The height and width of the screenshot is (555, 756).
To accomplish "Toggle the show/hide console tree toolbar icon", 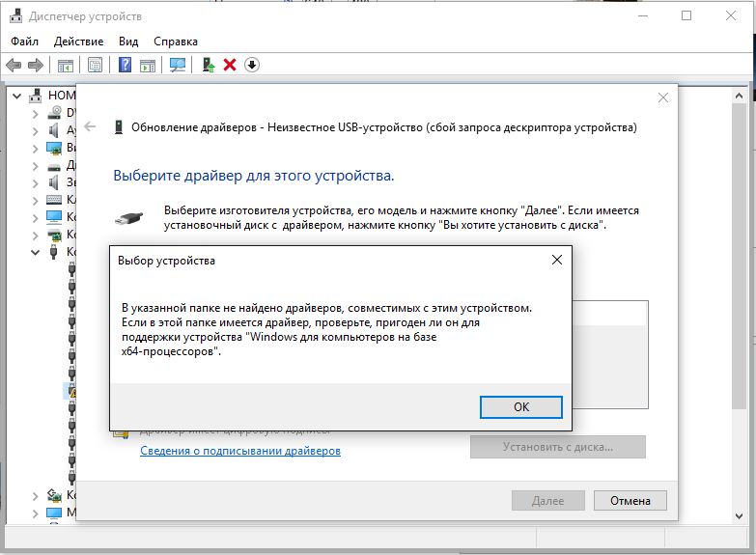I will (65, 65).
